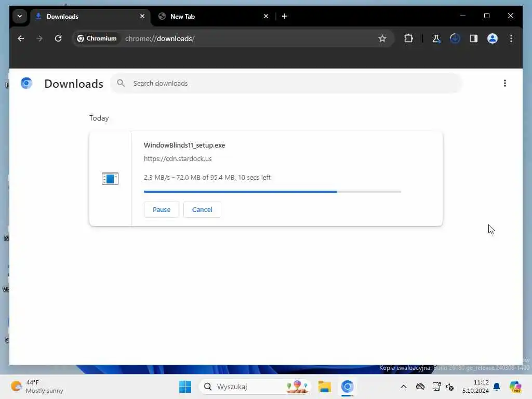Open notifications bell icon

click(497, 387)
